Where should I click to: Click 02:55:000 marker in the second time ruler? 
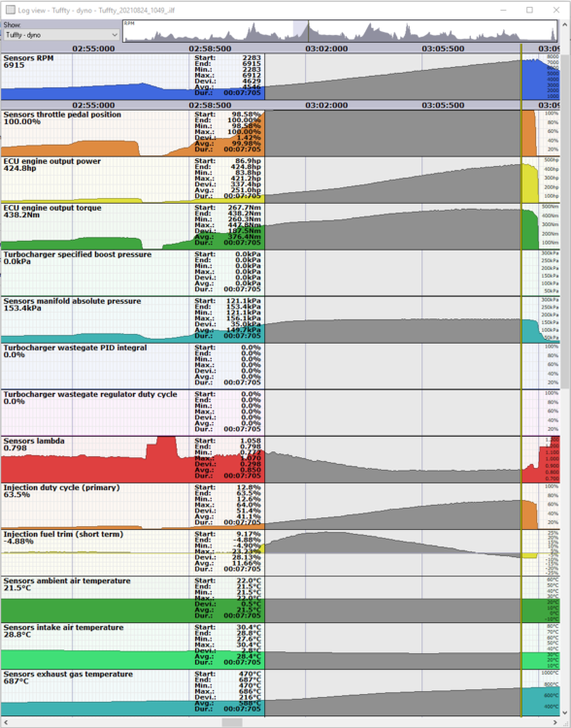click(x=93, y=106)
